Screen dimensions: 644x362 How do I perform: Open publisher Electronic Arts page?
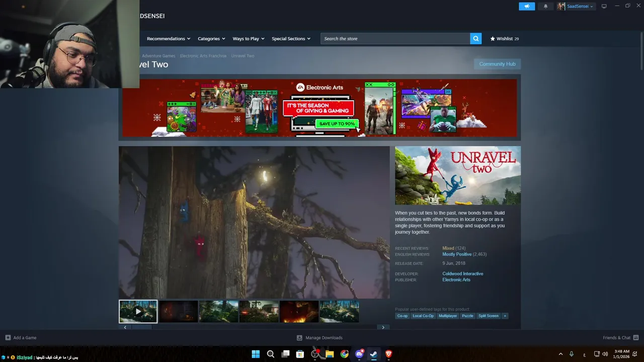pos(456,280)
